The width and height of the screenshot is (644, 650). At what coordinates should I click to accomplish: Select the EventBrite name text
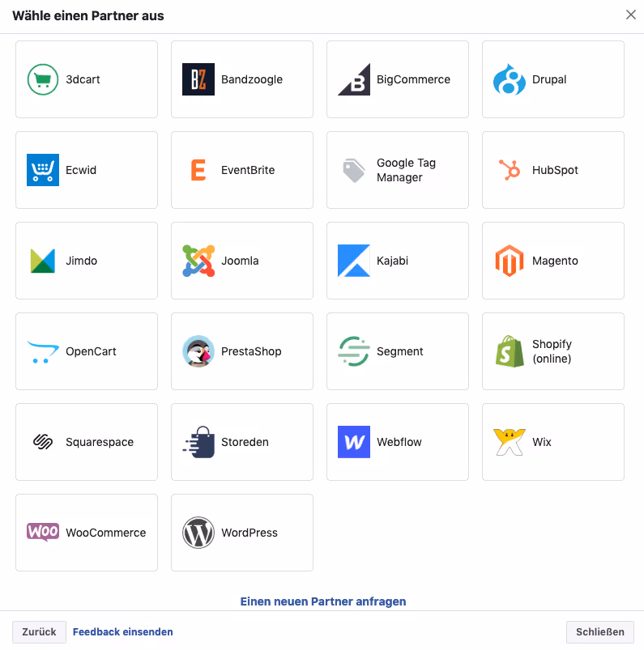tap(248, 170)
